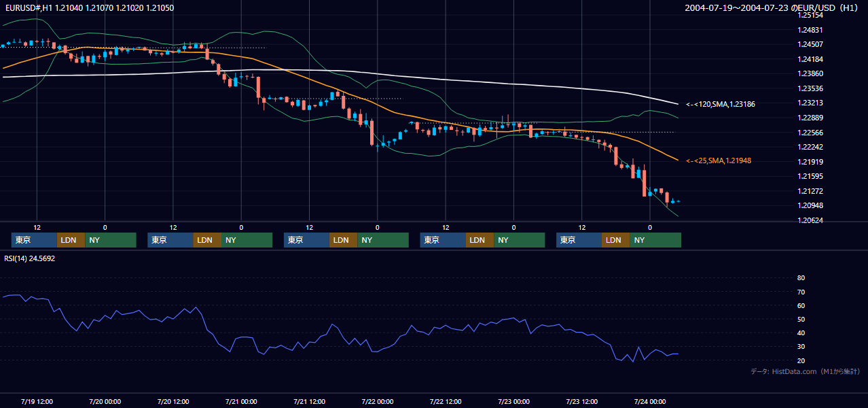
Task: Select the 7/23 12:00 time axis label
Action: (582, 401)
